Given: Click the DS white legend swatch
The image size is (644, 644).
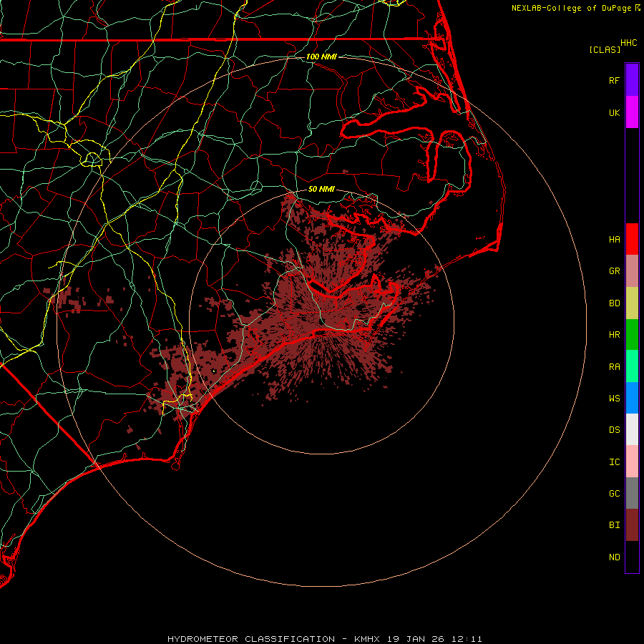Looking at the screenshot, I should point(632,429).
